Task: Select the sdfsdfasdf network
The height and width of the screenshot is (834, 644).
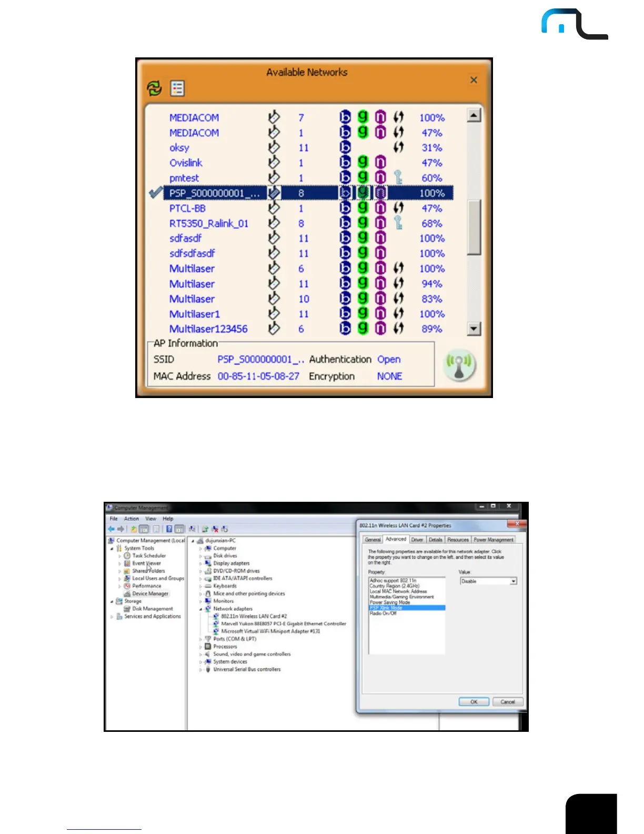Action: (x=307, y=253)
